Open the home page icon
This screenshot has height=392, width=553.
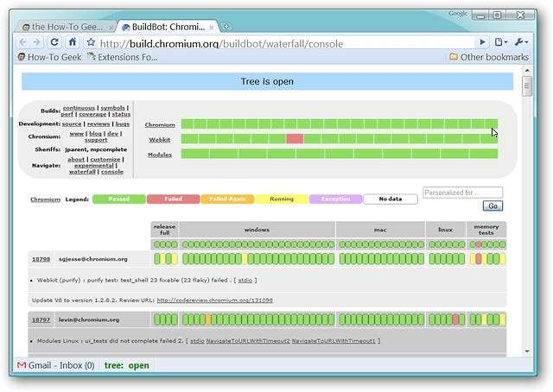73,42
